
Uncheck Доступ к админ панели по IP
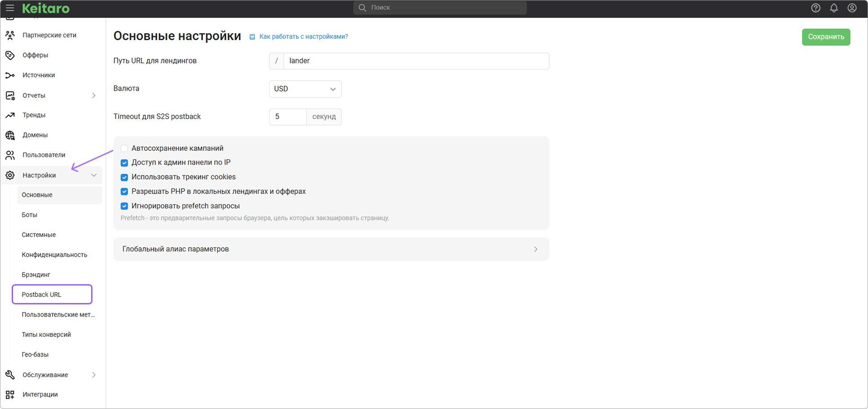point(124,163)
